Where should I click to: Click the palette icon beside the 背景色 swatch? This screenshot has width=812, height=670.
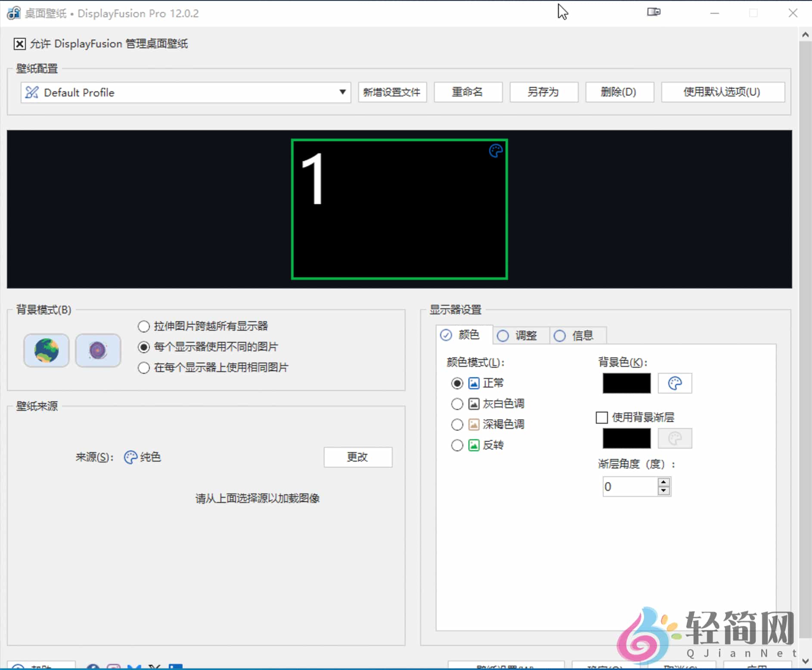coord(675,383)
